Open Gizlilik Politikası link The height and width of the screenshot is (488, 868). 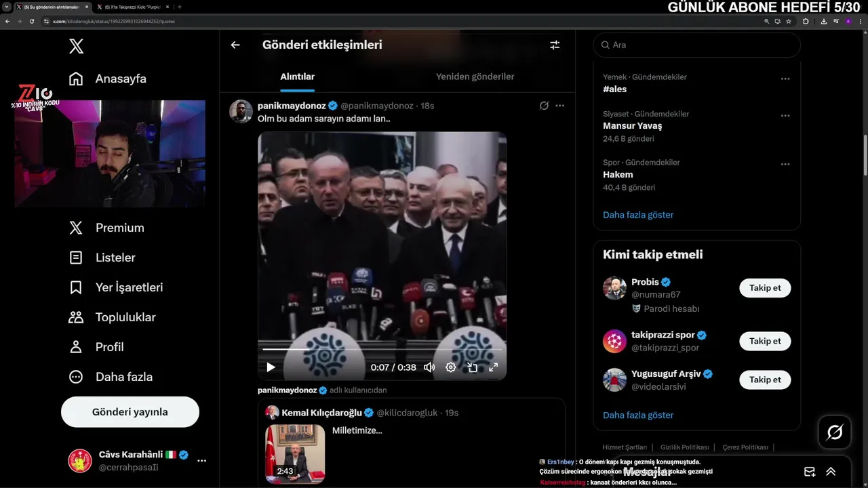tap(684, 447)
